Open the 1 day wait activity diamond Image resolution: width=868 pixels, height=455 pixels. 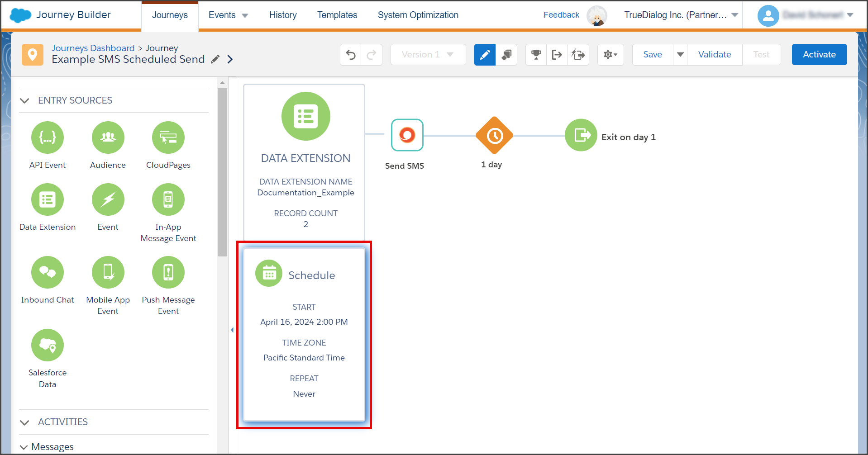pos(494,135)
